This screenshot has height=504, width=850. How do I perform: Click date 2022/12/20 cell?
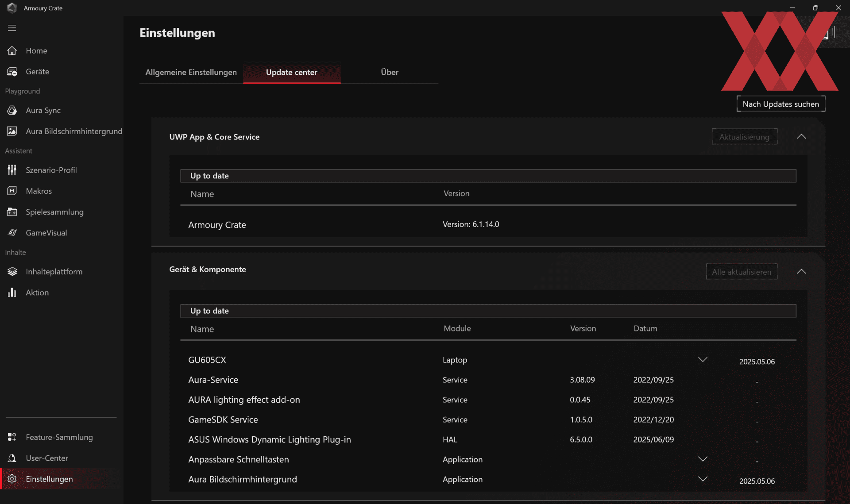653,419
